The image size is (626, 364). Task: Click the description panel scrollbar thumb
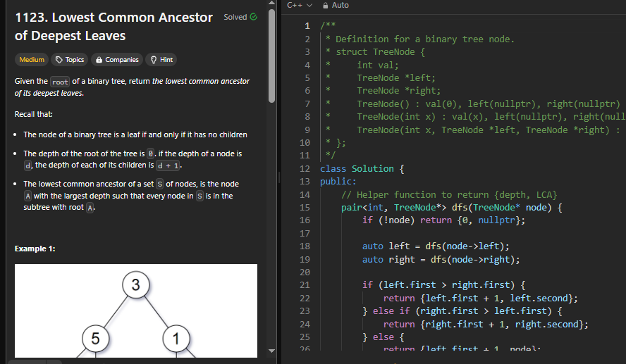click(272, 56)
